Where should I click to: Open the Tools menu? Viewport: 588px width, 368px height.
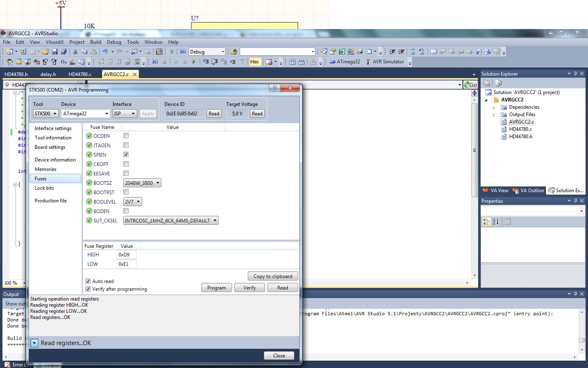[x=133, y=42]
